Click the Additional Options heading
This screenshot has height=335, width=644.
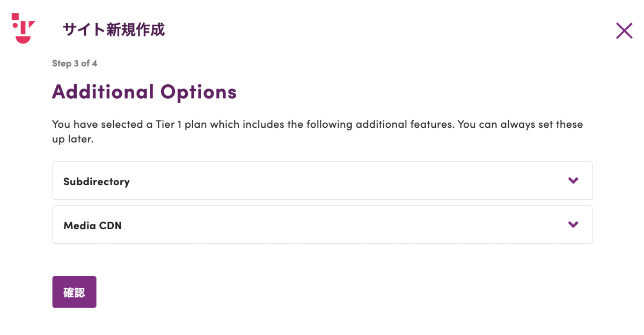[x=144, y=92]
